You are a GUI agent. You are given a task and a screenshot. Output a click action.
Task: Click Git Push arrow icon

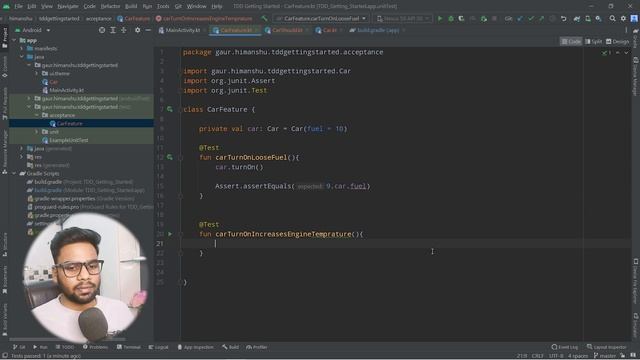[x=541, y=18]
